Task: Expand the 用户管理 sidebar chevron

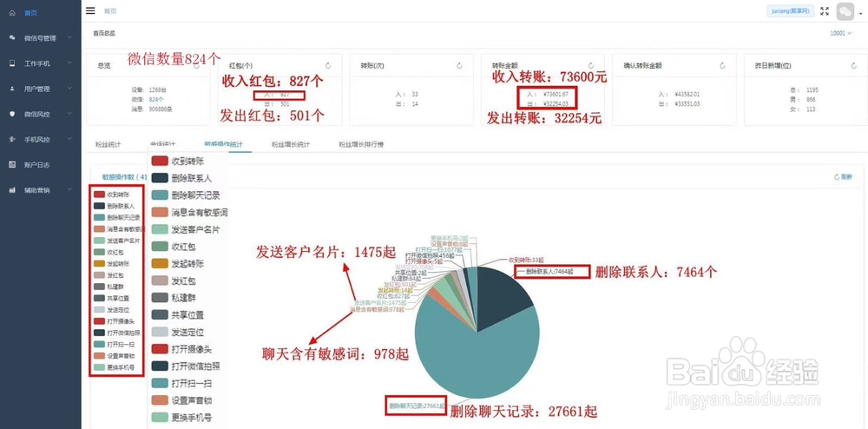Action: (x=69, y=88)
